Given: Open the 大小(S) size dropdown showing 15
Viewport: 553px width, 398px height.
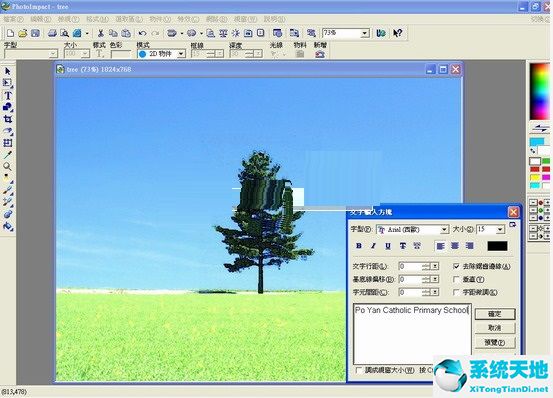Looking at the screenshot, I should point(500,229).
